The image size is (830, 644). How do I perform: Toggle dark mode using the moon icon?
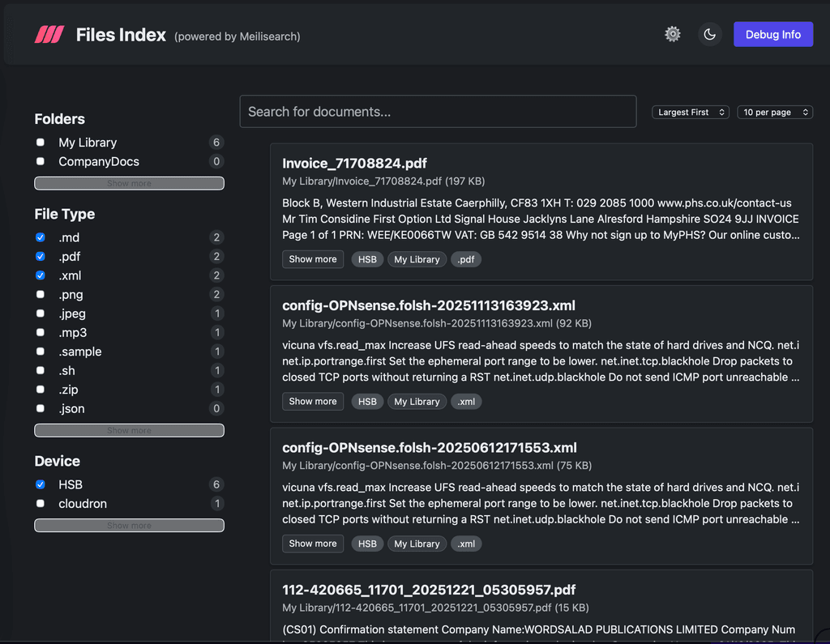pos(709,34)
